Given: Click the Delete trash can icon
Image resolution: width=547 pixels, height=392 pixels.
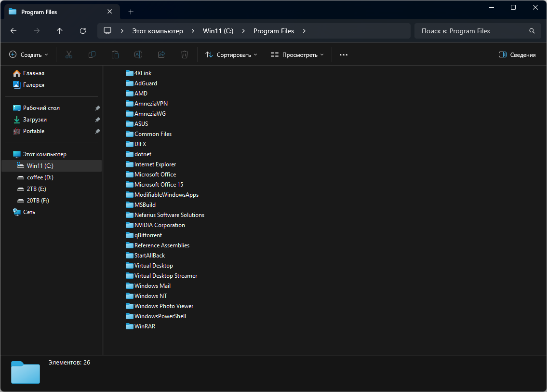Looking at the screenshot, I should (185, 54).
